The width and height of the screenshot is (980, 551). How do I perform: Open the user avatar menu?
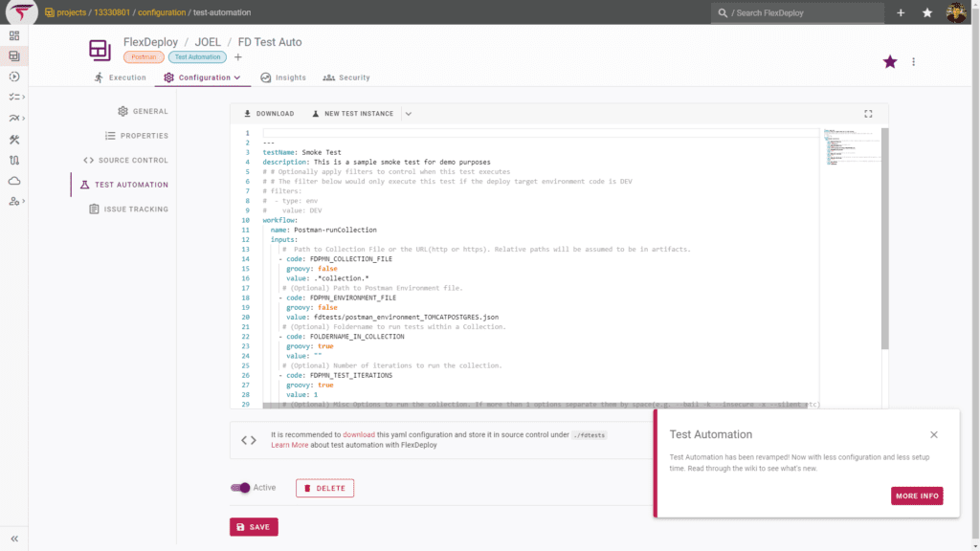(x=956, y=12)
